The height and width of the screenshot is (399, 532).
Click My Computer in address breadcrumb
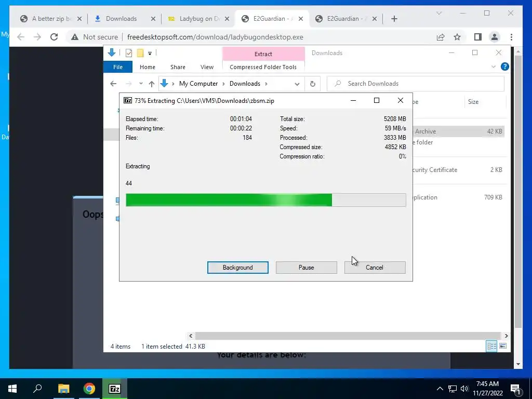tap(198, 84)
